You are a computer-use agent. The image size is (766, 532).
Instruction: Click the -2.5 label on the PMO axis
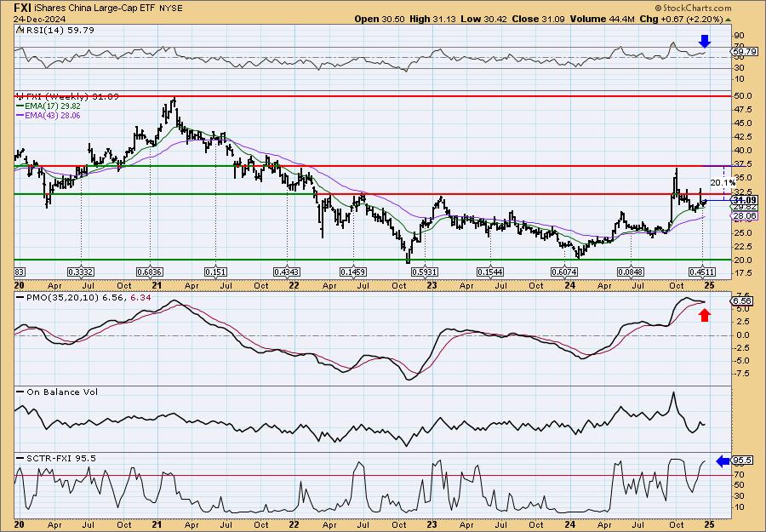[x=742, y=348]
